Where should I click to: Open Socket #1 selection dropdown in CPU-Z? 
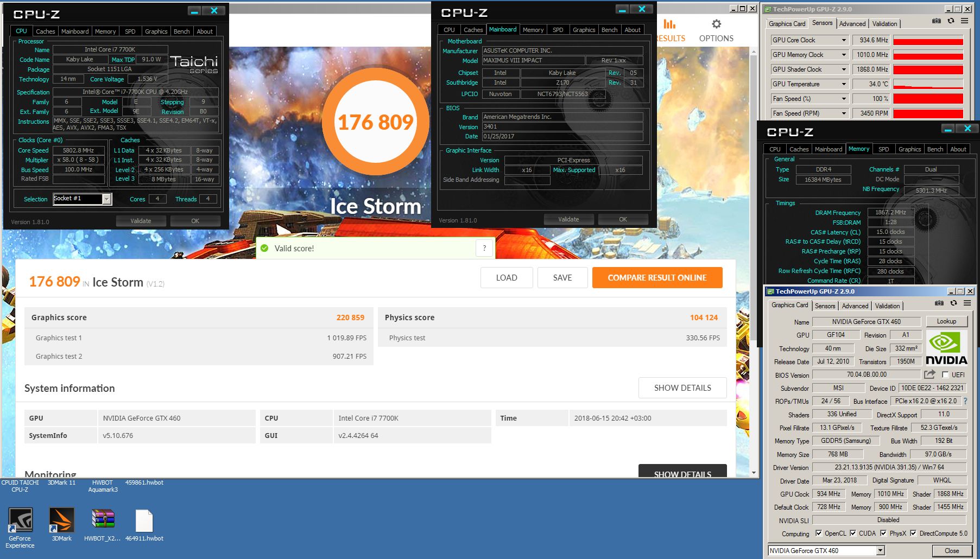click(106, 199)
